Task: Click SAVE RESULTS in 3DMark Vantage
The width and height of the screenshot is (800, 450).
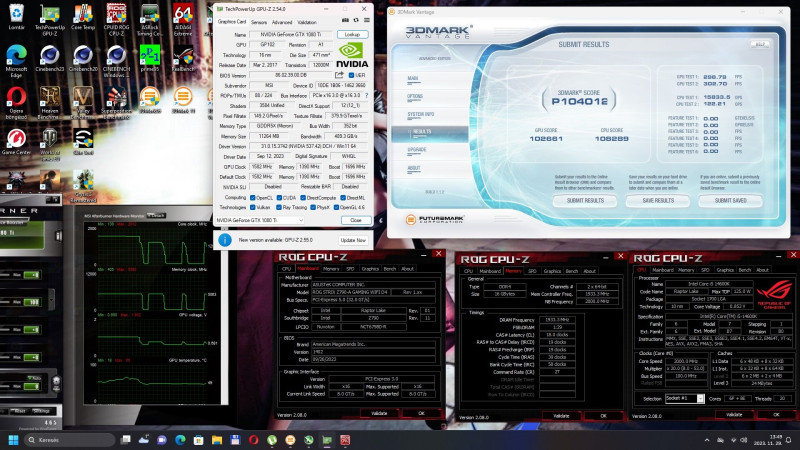Action: pyautogui.click(x=658, y=201)
